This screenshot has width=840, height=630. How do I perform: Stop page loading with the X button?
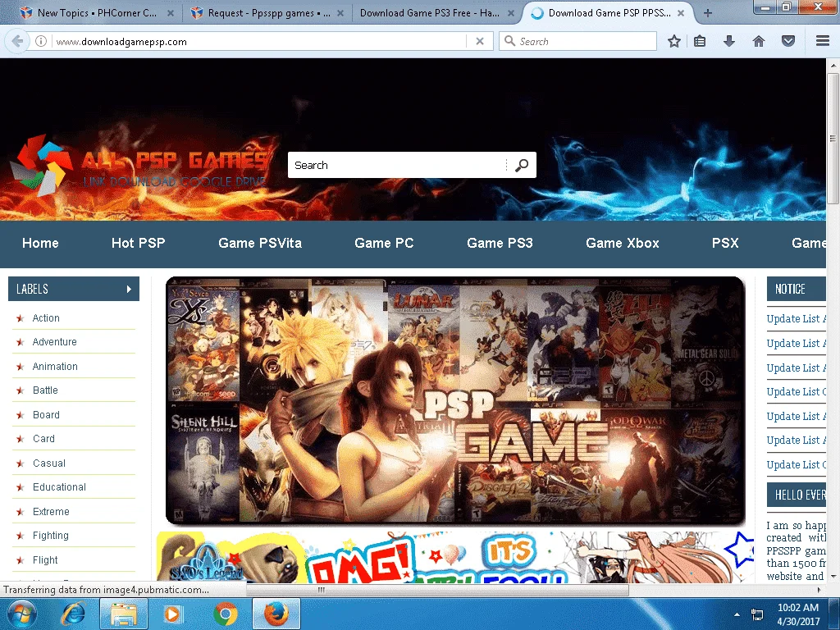pyautogui.click(x=480, y=41)
